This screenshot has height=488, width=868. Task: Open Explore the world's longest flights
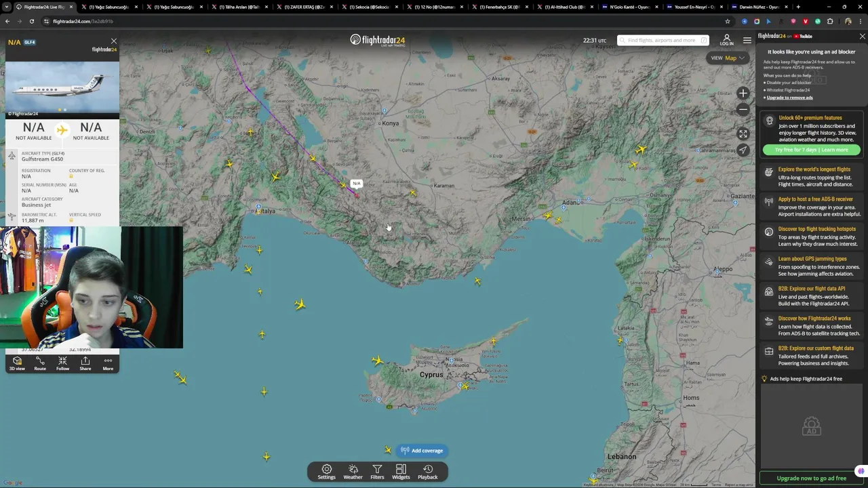(812, 176)
